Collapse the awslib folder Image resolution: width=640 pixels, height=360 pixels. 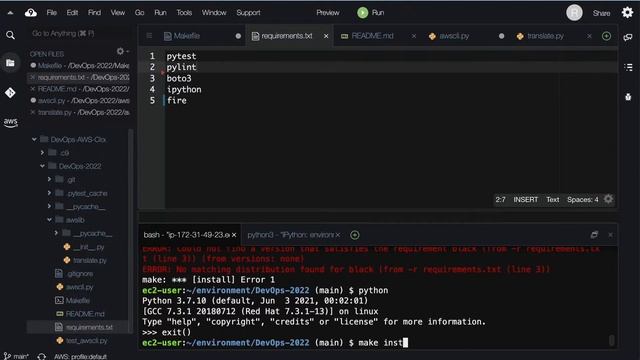coord(49,220)
